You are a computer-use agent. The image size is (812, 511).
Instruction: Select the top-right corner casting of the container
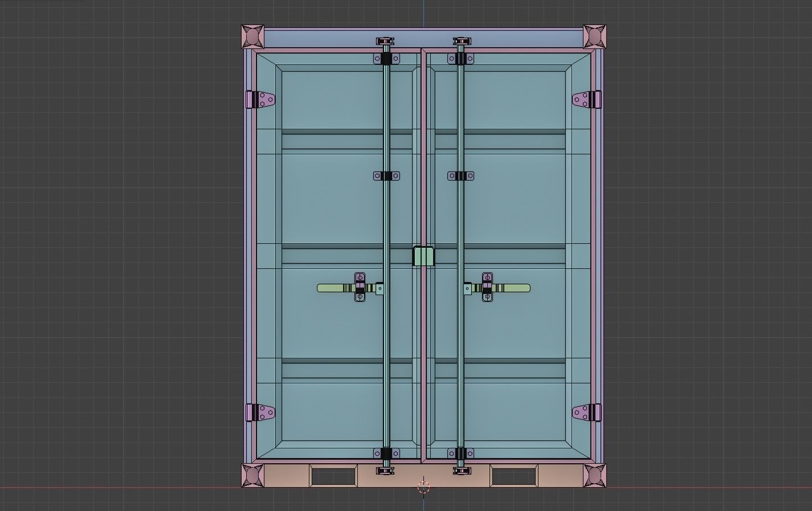tap(594, 36)
